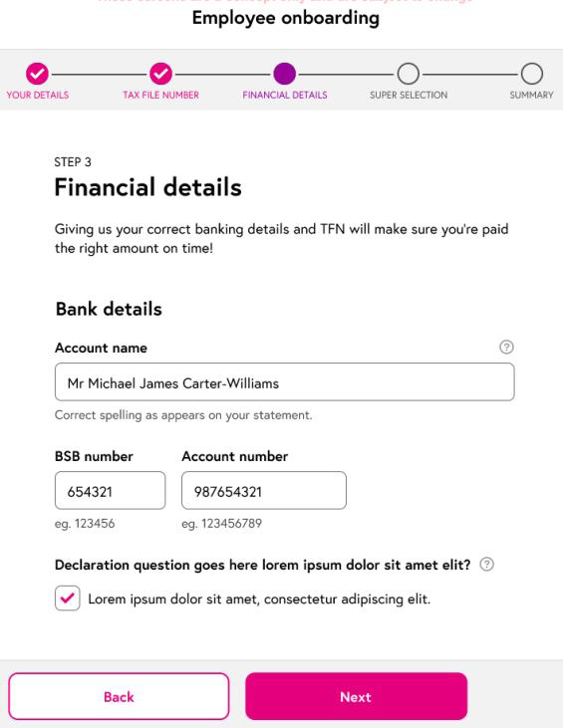Select the FINANCIAL DETAILS step label

[285, 95]
